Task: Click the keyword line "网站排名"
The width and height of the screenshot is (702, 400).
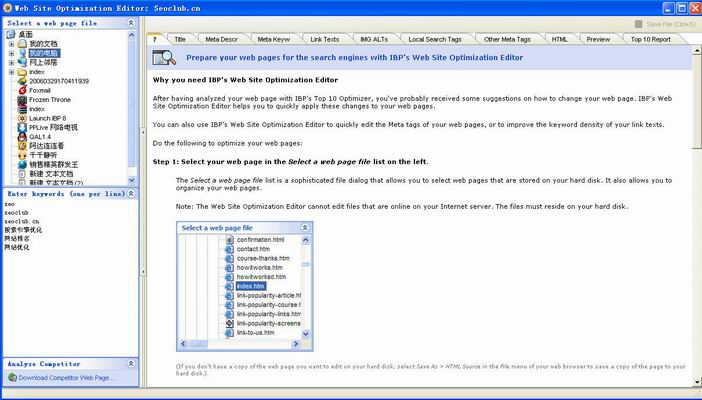Action: (17, 239)
